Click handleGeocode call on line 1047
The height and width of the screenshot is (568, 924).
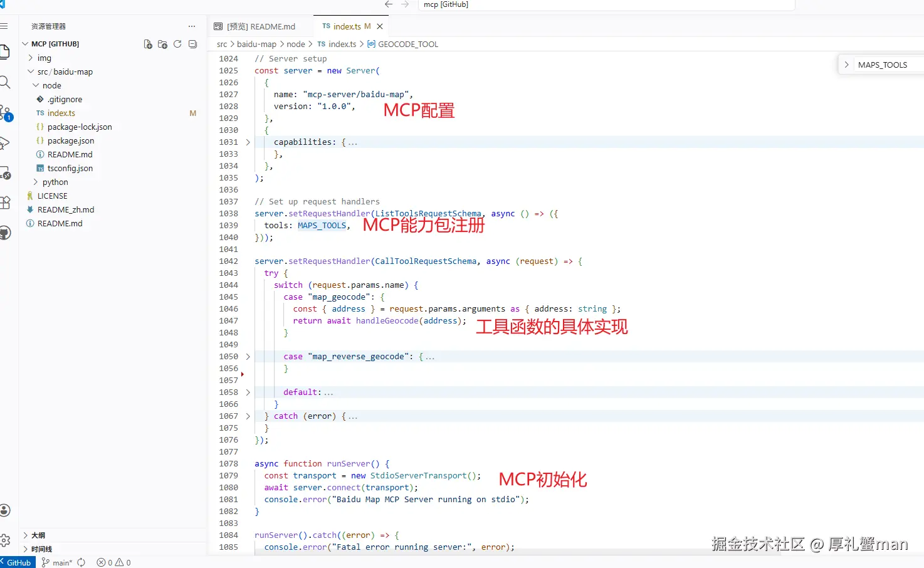[x=387, y=321]
